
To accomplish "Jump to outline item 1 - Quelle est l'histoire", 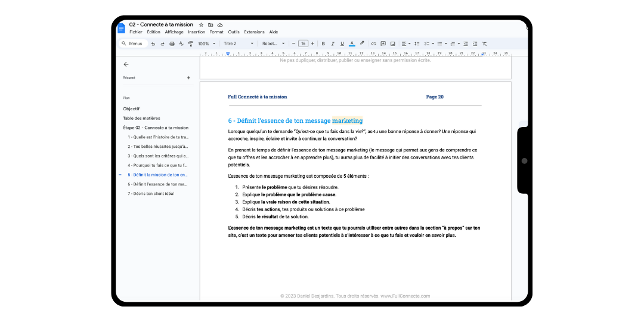I will [158, 137].
